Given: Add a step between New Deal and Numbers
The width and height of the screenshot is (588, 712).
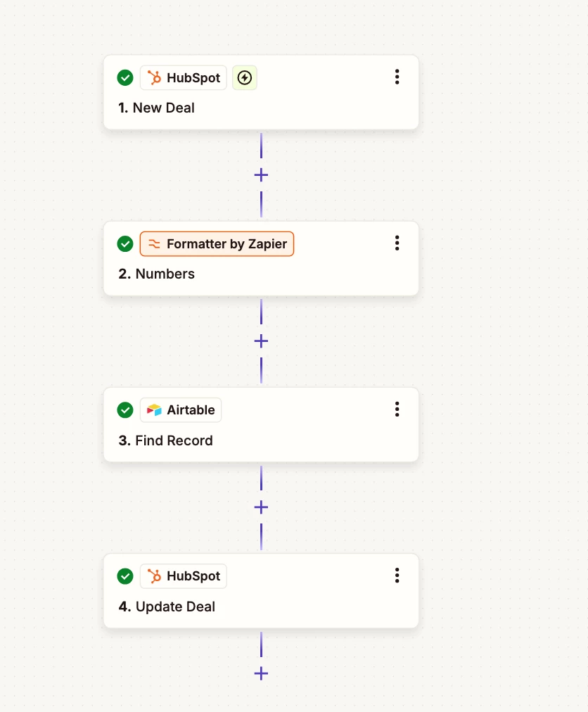Looking at the screenshot, I should [261, 174].
